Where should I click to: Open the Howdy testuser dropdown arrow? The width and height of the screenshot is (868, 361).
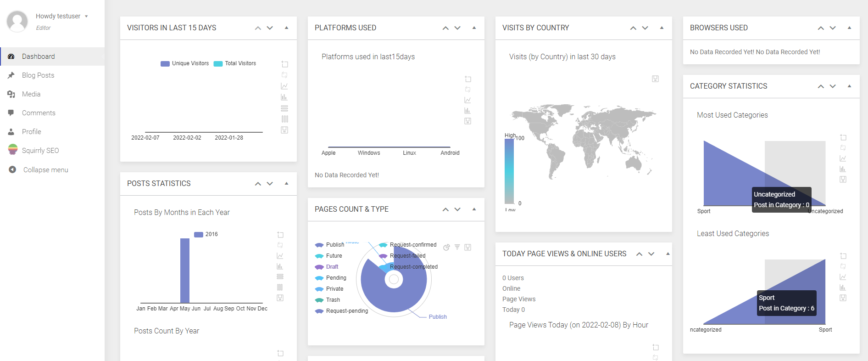tap(86, 17)
